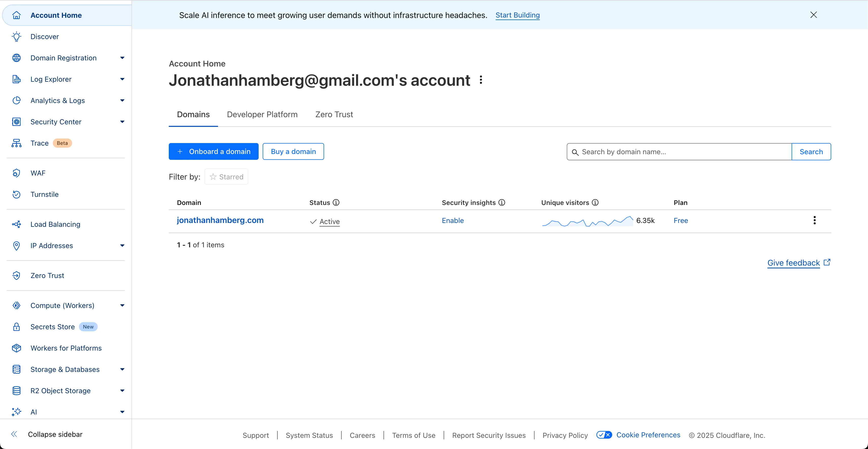Select the Domains tab
Screen dimensions: 868x449
193,114
